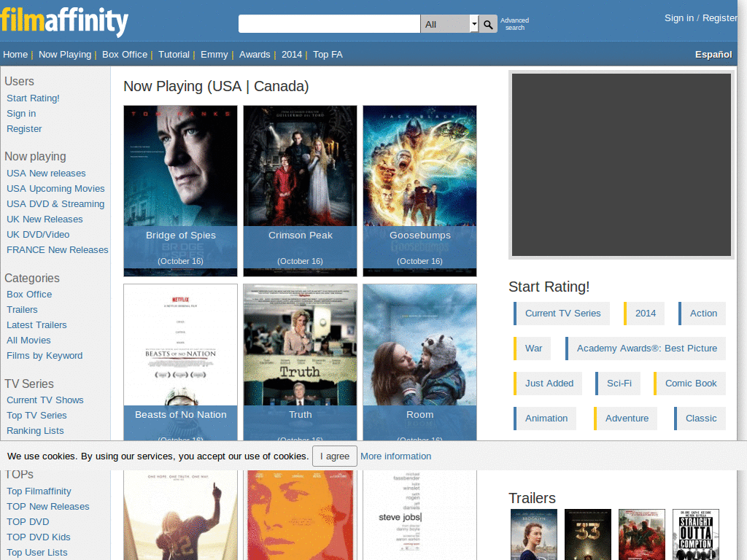Open the Crimson Peak poster
This screenshot has width=747, height=560.
click(x=300, y=190)
